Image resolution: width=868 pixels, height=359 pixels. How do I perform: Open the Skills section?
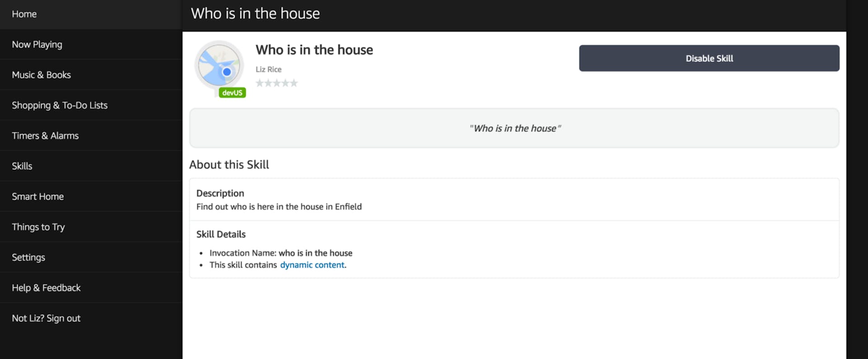22,166
